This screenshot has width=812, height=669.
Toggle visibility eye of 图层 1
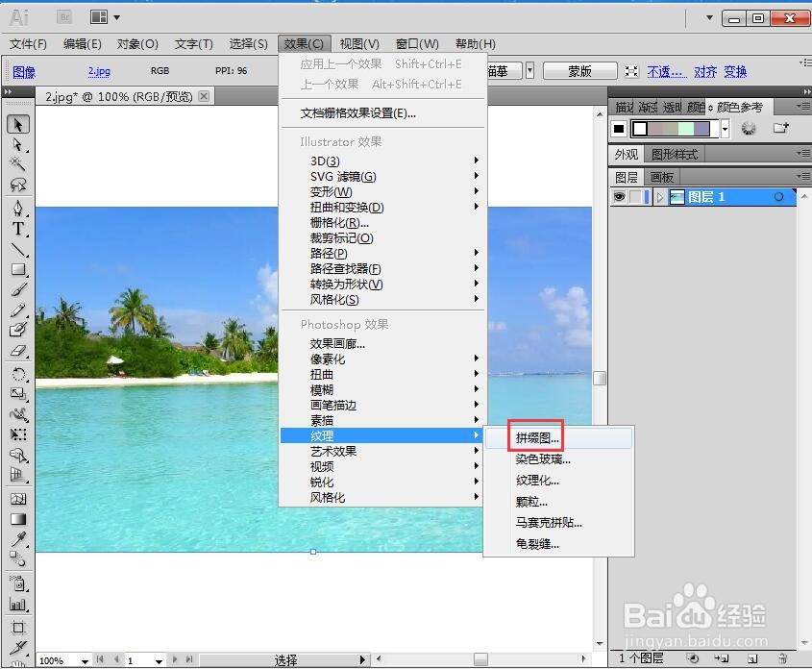(619, 197)
